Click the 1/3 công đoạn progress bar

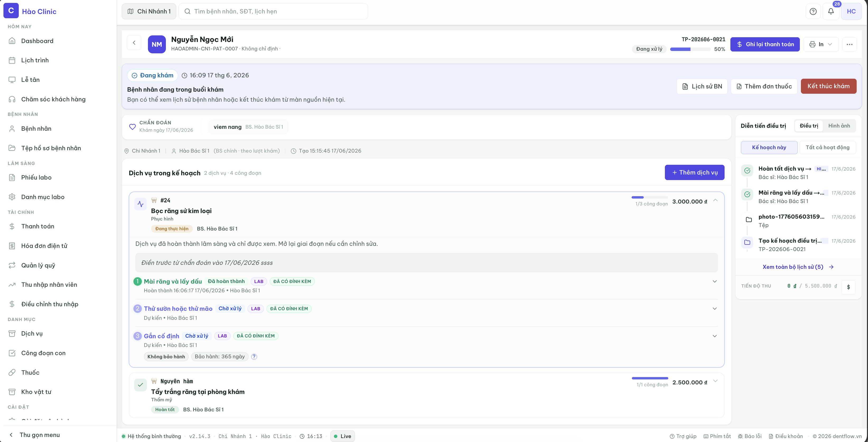[650, 198]
